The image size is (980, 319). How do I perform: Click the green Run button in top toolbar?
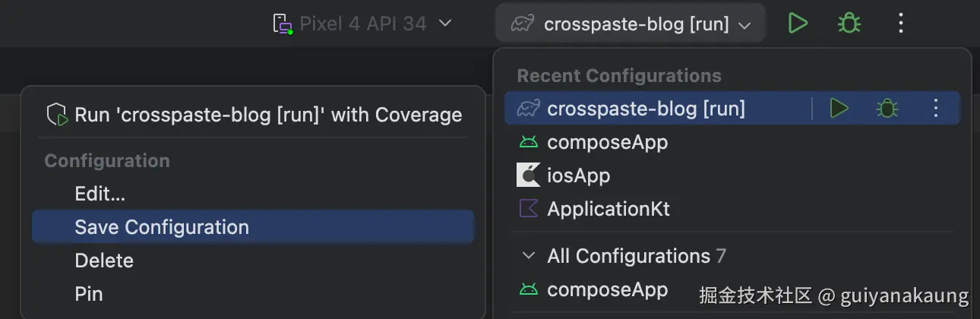point(797,24)
